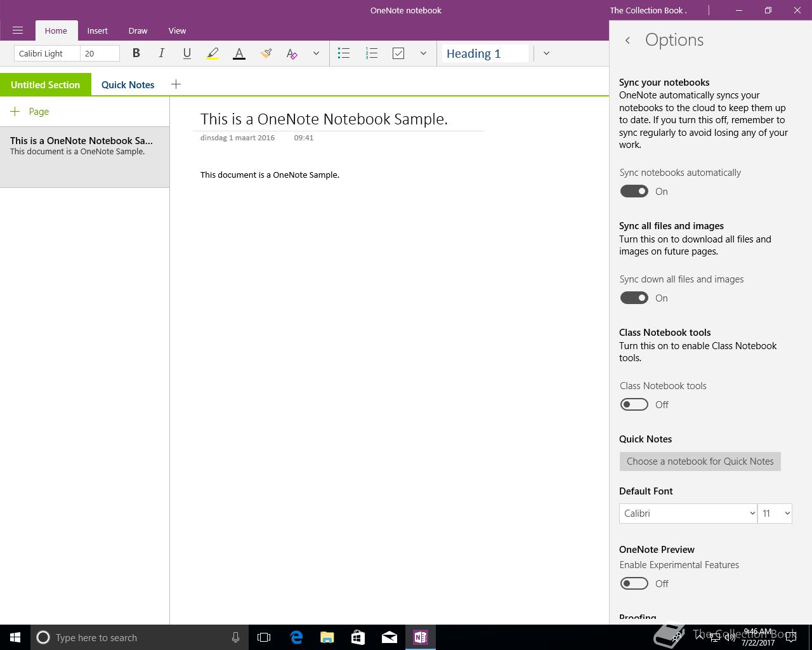Open the Windows Start menu
The image size is (812, 650).
15,637
